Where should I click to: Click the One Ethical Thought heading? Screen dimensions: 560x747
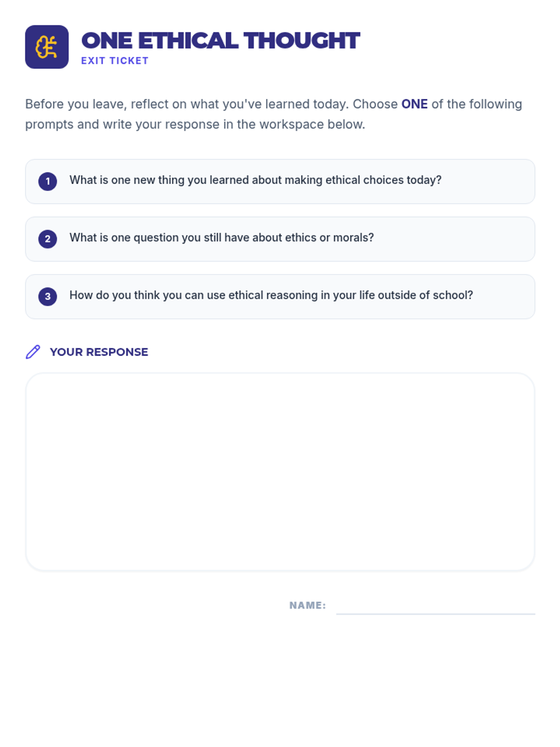tap(220, 41)
